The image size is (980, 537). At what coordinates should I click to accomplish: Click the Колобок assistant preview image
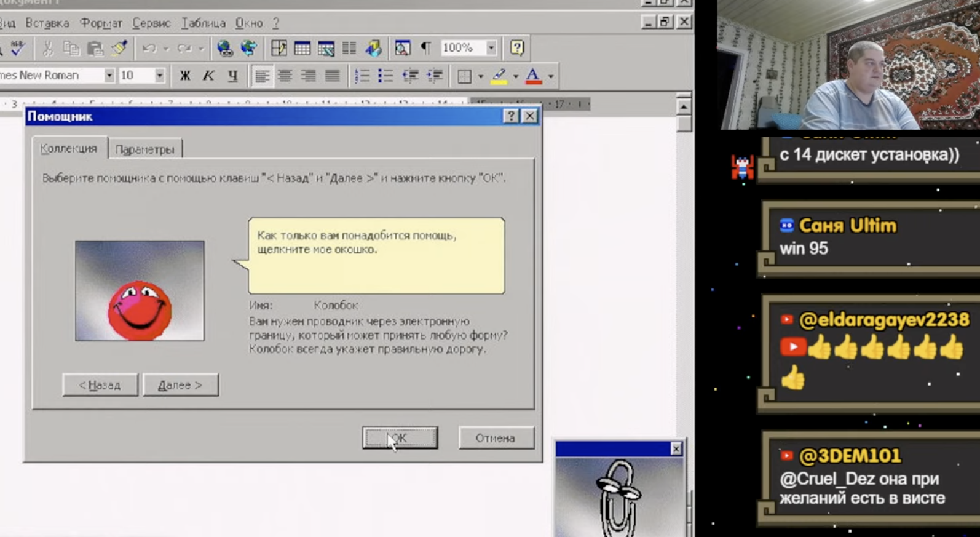(140, 291)
